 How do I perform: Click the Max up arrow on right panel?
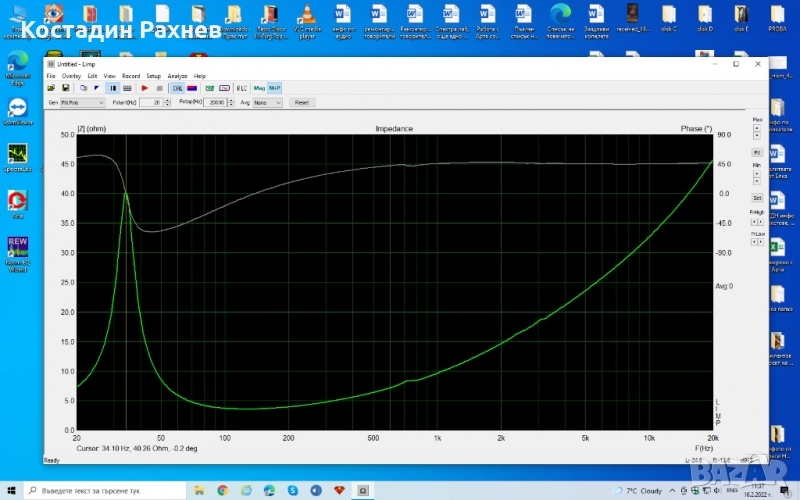point(757,129)
